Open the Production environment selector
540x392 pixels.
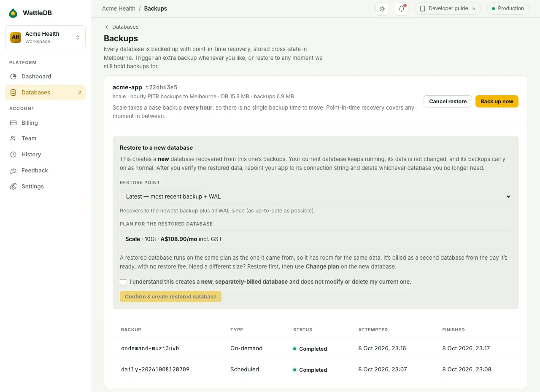(x=508, y=8)
